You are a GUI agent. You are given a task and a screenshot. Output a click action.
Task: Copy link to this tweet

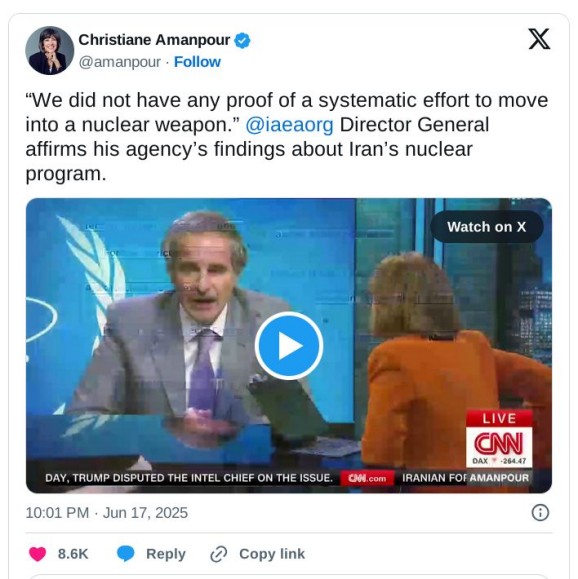(x=272, y=554)
